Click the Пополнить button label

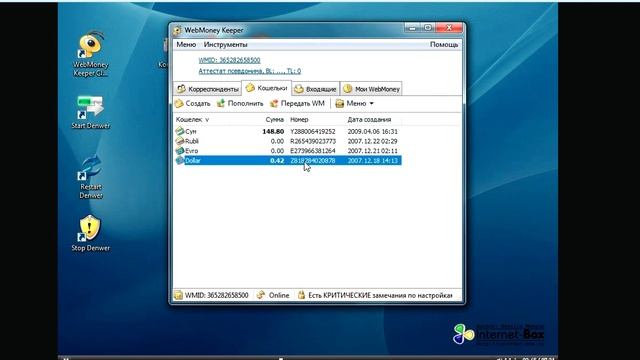246,104
